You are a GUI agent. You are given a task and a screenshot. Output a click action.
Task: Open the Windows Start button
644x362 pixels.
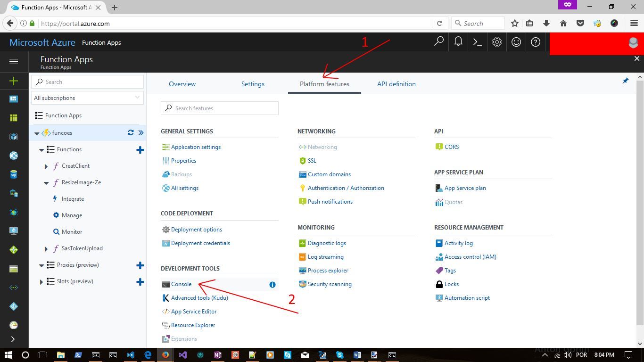pos(8,355)
